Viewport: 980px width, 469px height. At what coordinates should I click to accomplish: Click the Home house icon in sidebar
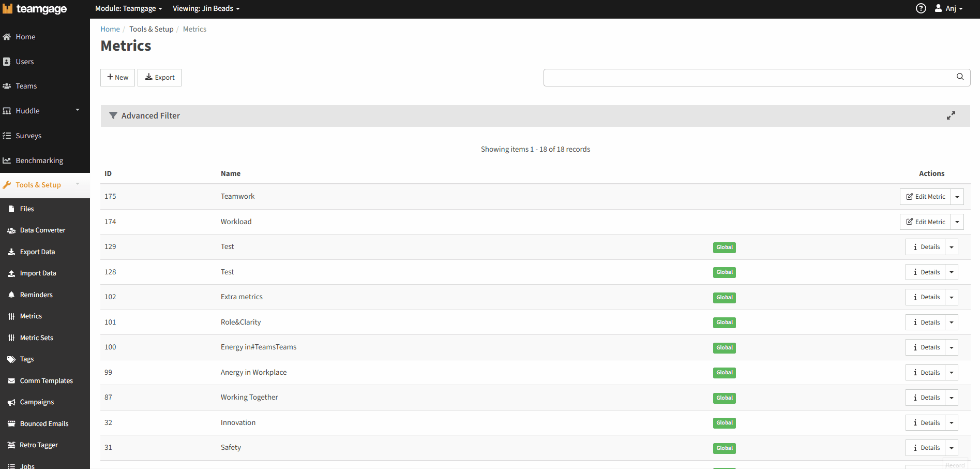[7, 37]
